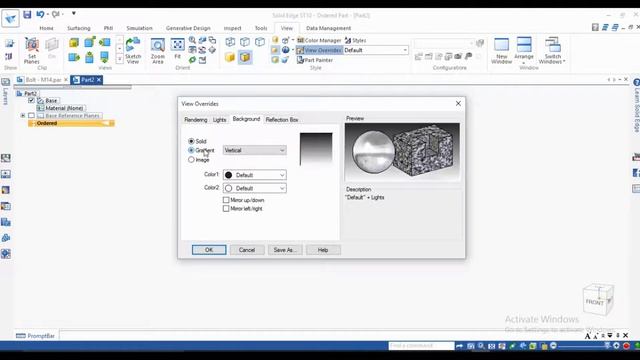The width and height of the screenshot is (640, 360).
Task: Select the Part Painter tool
Action: click(x=315, y=60)
